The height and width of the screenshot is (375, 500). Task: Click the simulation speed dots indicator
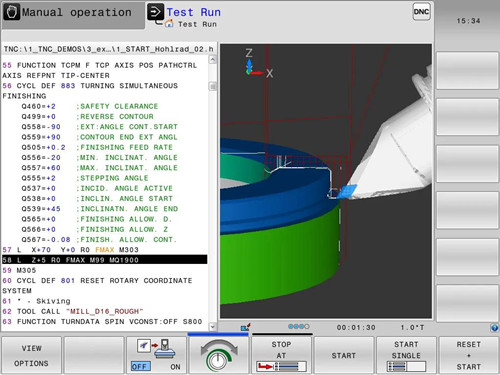[299, 327]
